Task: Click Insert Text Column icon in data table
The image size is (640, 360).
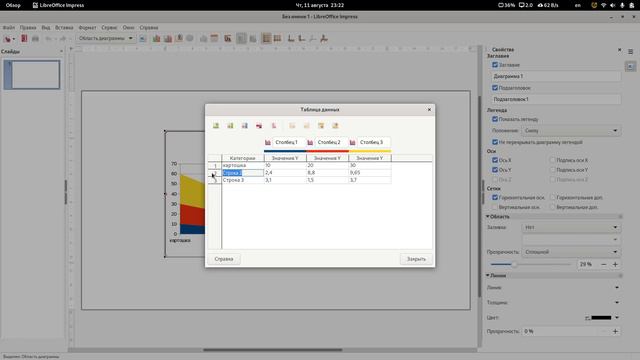Action: (244, 126)
